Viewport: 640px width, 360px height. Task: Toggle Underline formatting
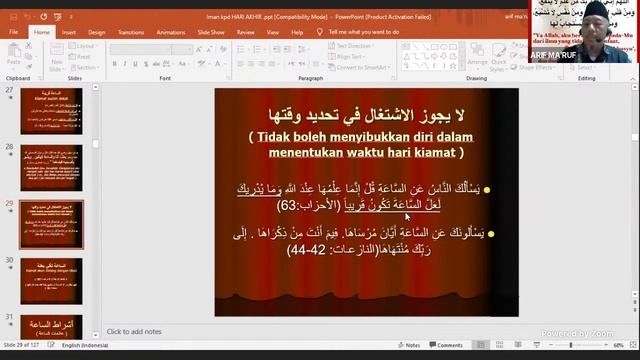[x=135, y=64]
